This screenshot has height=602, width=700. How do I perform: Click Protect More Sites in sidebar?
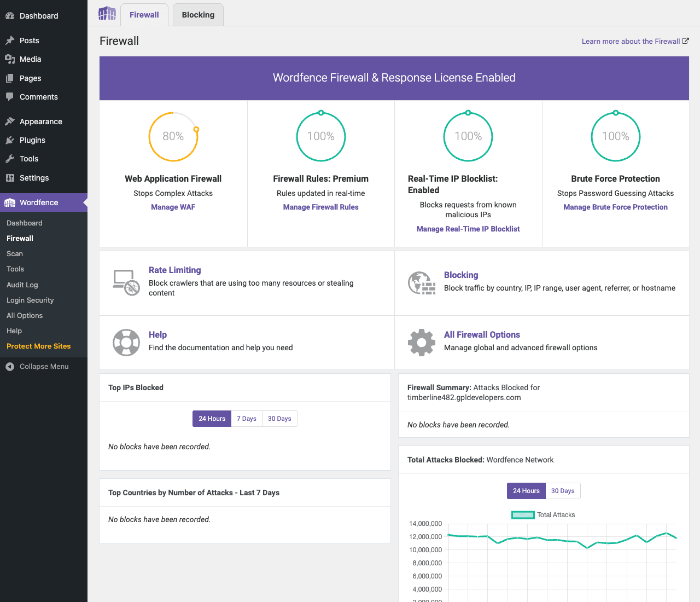(x=39, y=346)
